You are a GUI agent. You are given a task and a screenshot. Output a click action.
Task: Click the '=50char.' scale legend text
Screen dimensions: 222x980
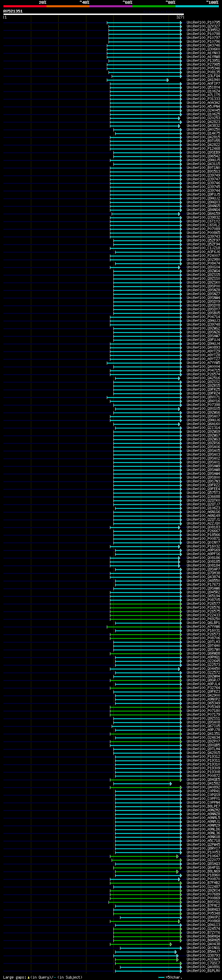point(173,977)
